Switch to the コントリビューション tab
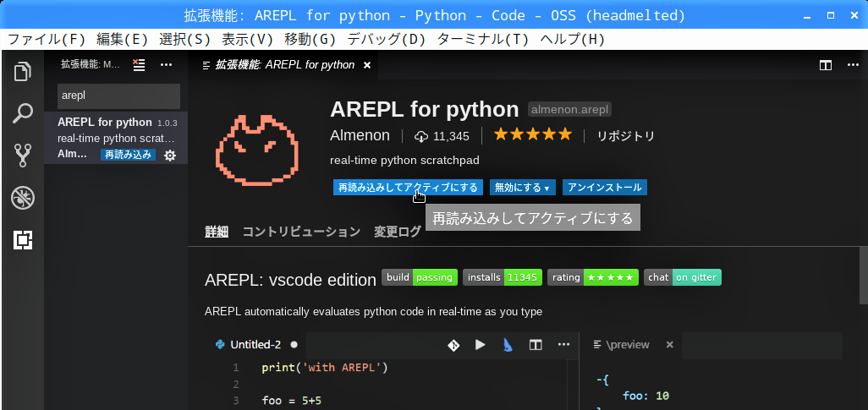 [301, 232]
